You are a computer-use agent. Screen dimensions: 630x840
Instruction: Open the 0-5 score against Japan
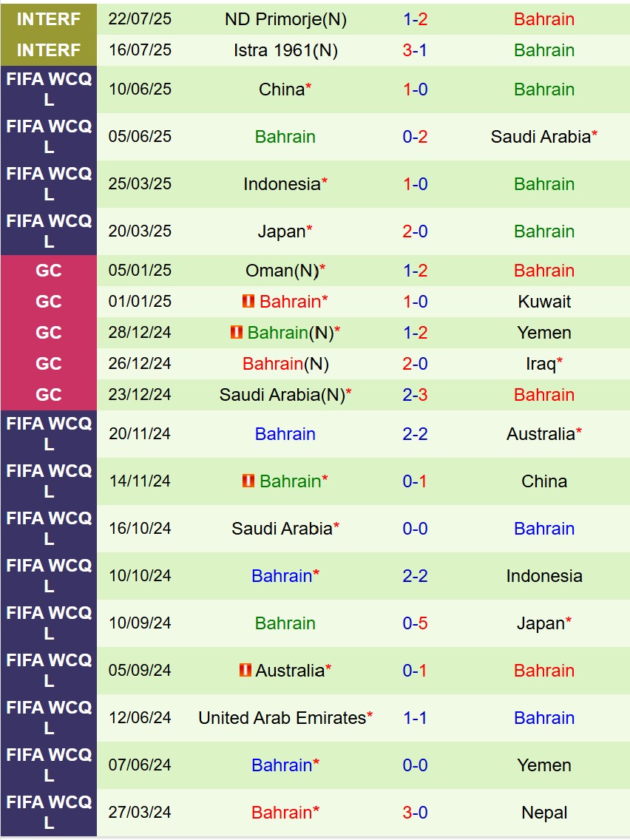(x=415, y=623)
